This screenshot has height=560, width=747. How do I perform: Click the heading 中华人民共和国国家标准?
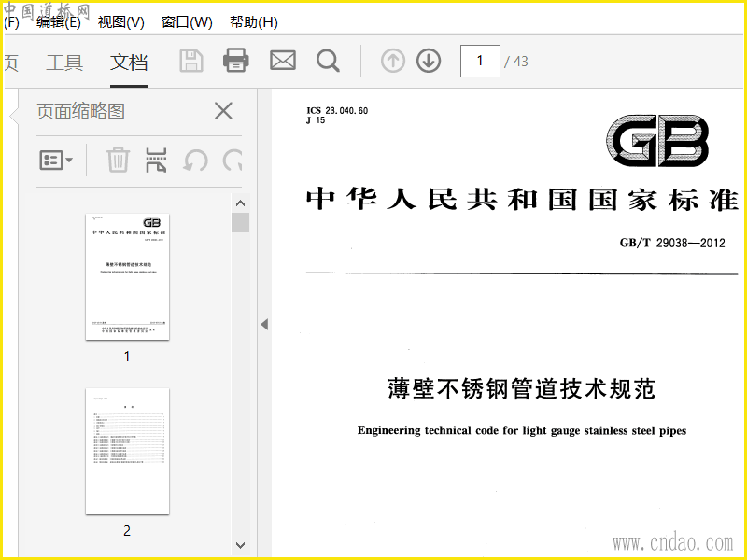coord(522,200)
